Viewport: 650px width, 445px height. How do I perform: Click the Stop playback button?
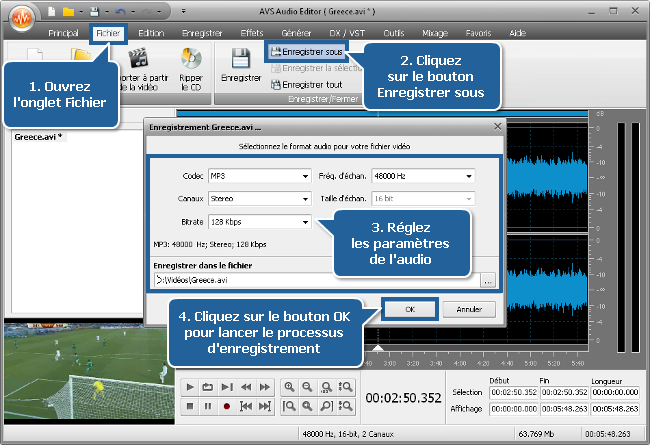click(x=188, y=407)
